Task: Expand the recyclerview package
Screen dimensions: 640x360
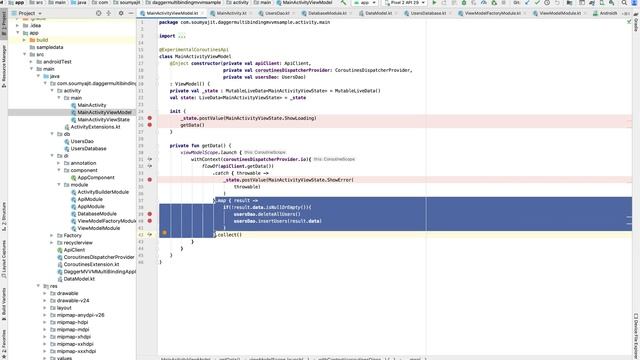Action: 52,242
